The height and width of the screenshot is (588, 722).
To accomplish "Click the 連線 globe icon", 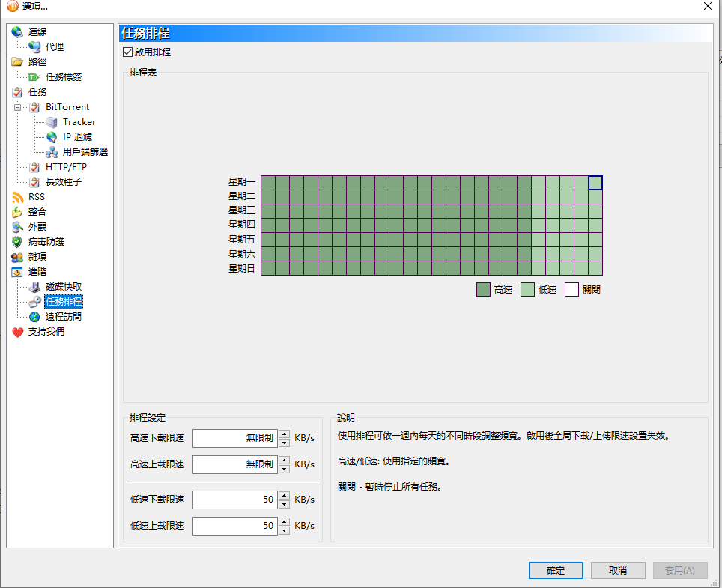I will click(x=17, y=32).
